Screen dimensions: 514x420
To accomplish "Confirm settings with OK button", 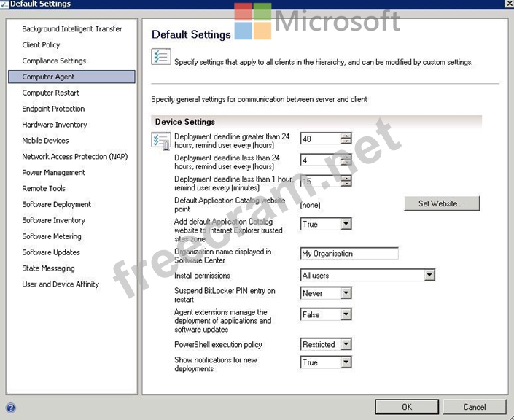I will (407, 407).
